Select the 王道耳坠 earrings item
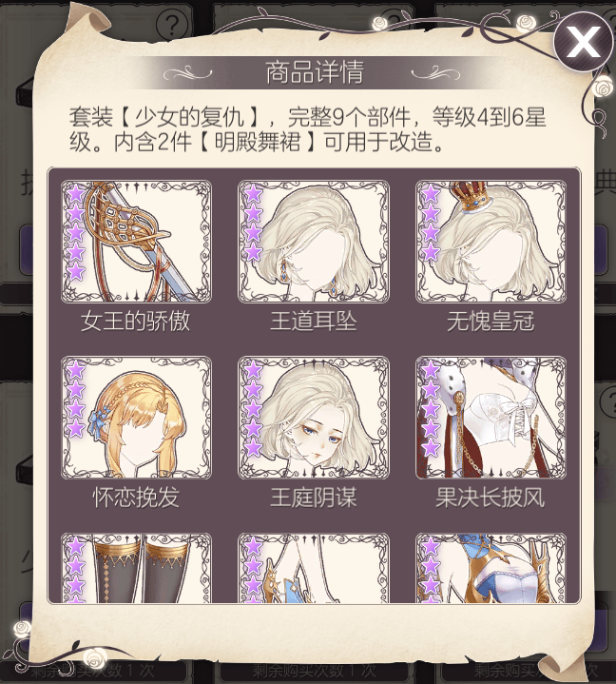Image resolution: width=616 pixels, height=684 pixels. pyautogui.click(x=314, y=242)
